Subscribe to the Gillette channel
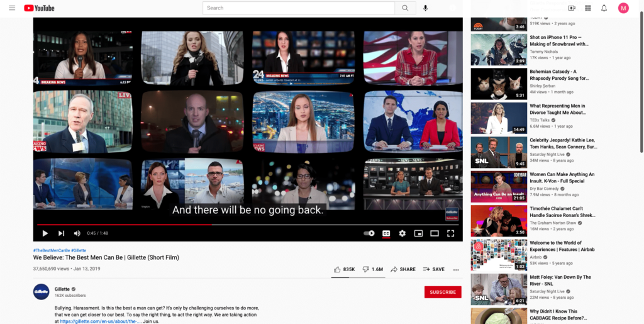Screen dimensions: 644x324 pyautogui.click(x=443, y=292)
